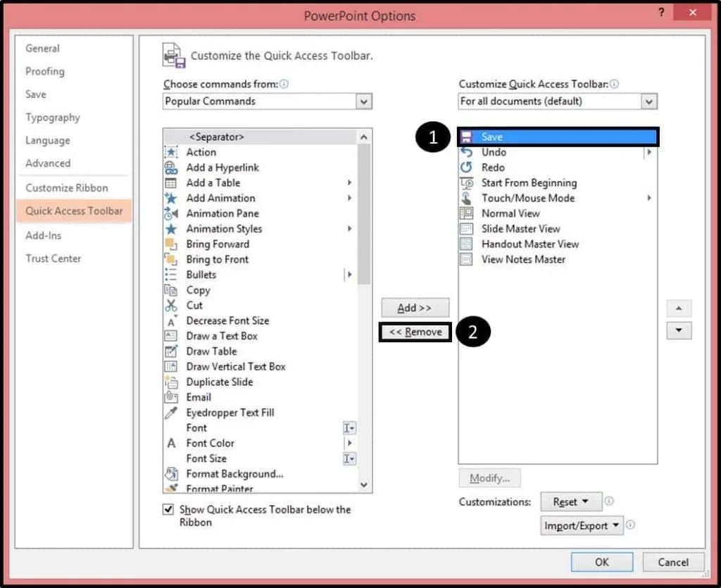The height and width of the screenshot is (588, 721).
Task: Click the Draw a Text Box icon
Action: [x=170, y=336]
